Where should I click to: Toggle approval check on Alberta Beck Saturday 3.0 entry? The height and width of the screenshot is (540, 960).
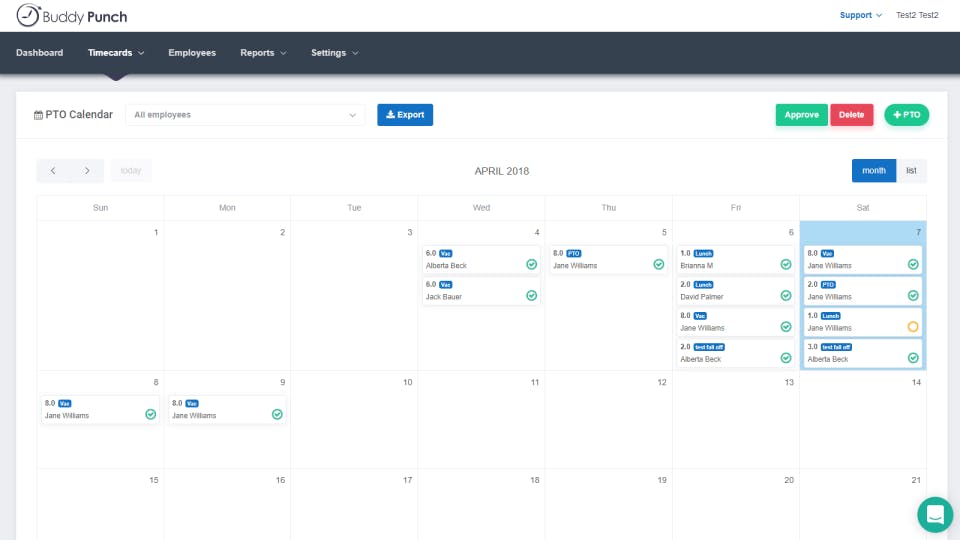pos(913,358)
